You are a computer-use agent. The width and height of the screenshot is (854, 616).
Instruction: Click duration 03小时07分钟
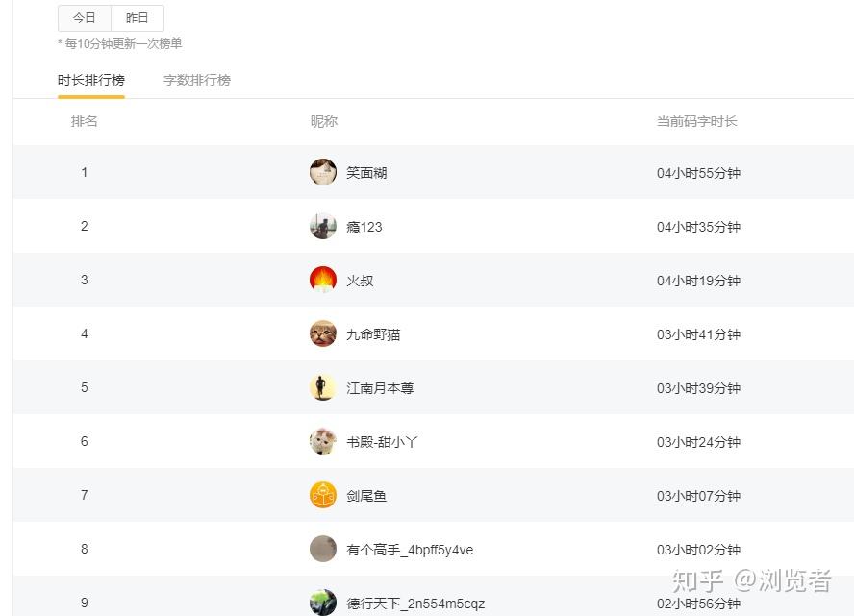(x=699, y=496)
